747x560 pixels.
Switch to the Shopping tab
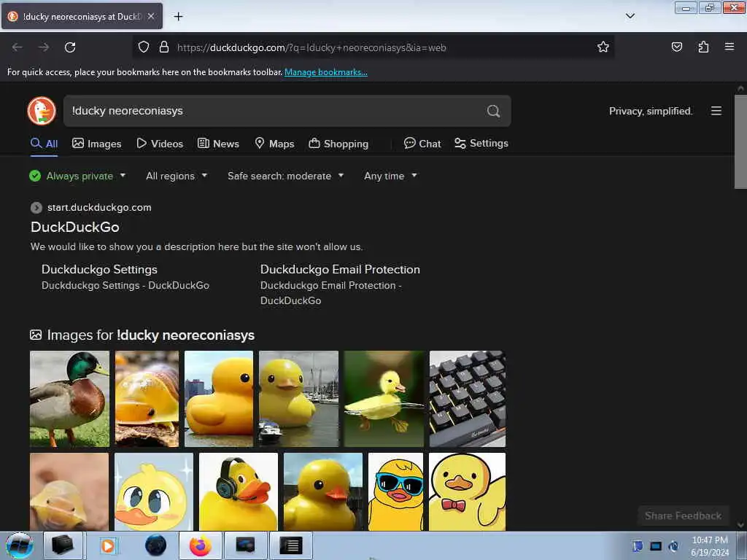pyautogui.click(x=338, y=144)
